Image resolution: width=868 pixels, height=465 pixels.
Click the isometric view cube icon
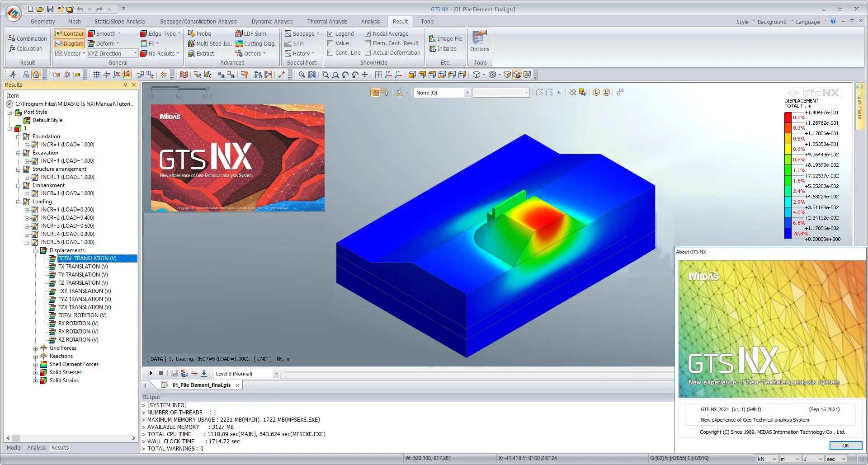click(x=476, y=75)
